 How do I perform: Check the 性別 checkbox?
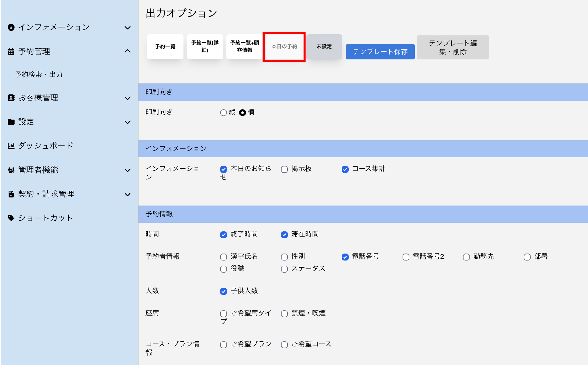point(284,257)
